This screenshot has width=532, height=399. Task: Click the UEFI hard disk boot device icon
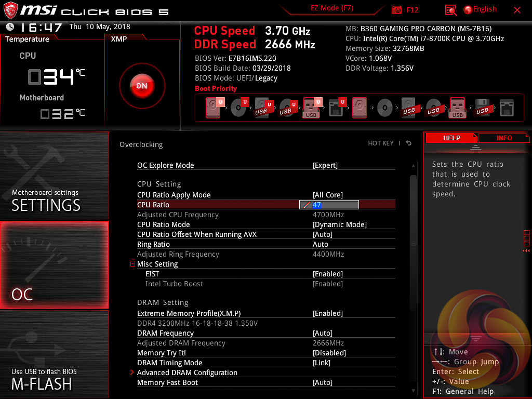click(x=215, y=108)
